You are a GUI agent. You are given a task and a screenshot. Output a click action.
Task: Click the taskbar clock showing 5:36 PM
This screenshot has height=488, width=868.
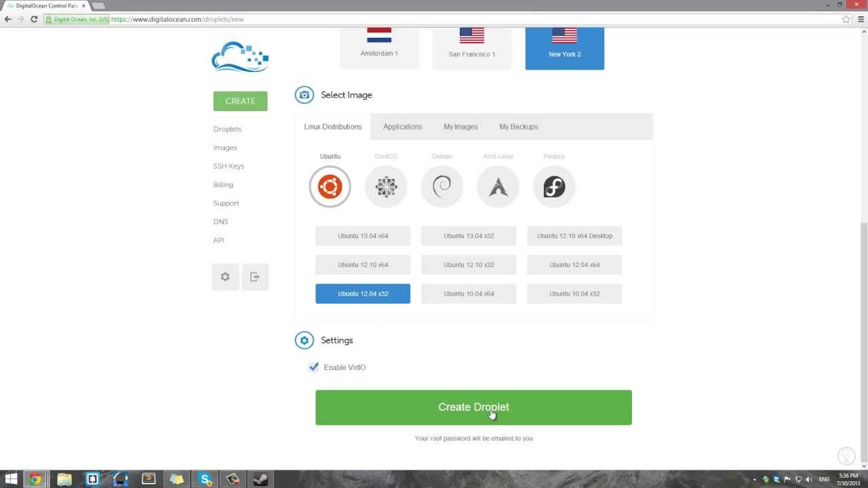coord(848,479)
